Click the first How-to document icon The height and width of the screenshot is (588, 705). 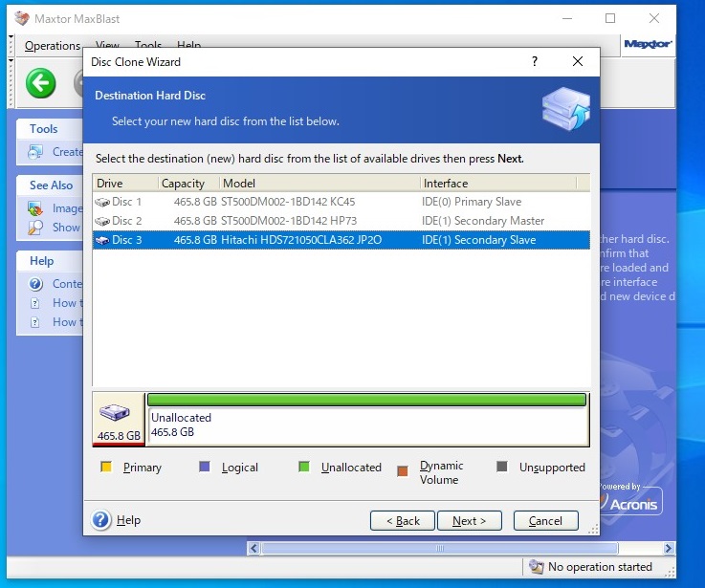tap(35, 303)
